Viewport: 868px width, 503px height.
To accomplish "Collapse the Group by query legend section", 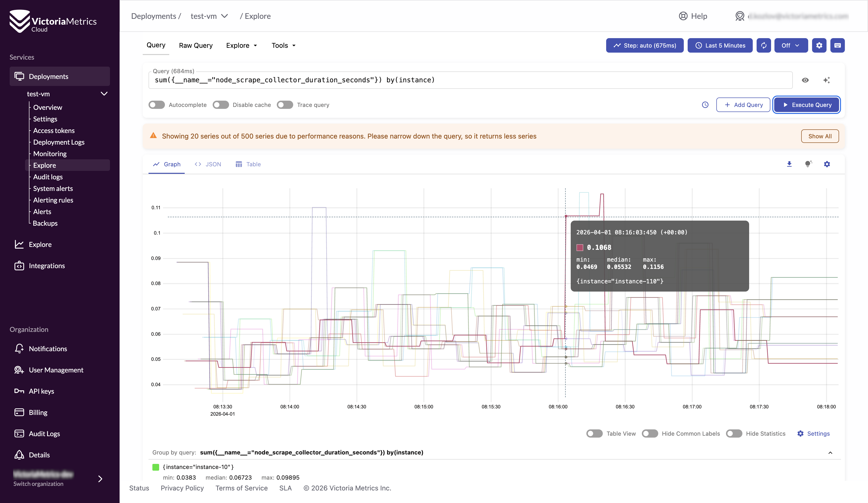I will [830, 452].
